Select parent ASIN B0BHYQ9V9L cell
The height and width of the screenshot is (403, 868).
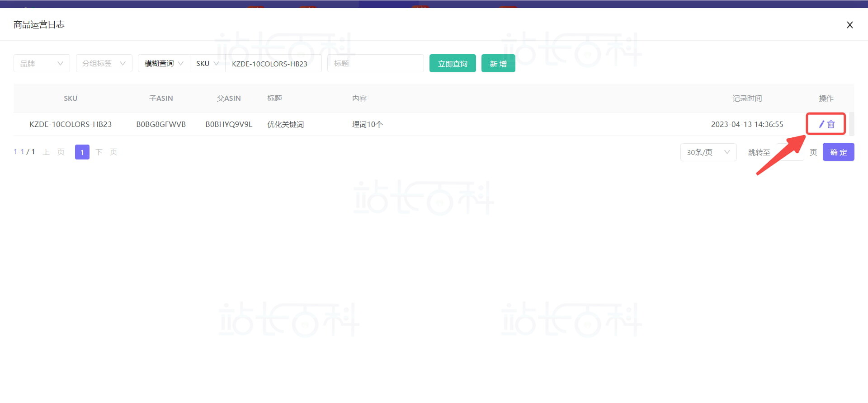pyautogui.click(x=229, y=124)
